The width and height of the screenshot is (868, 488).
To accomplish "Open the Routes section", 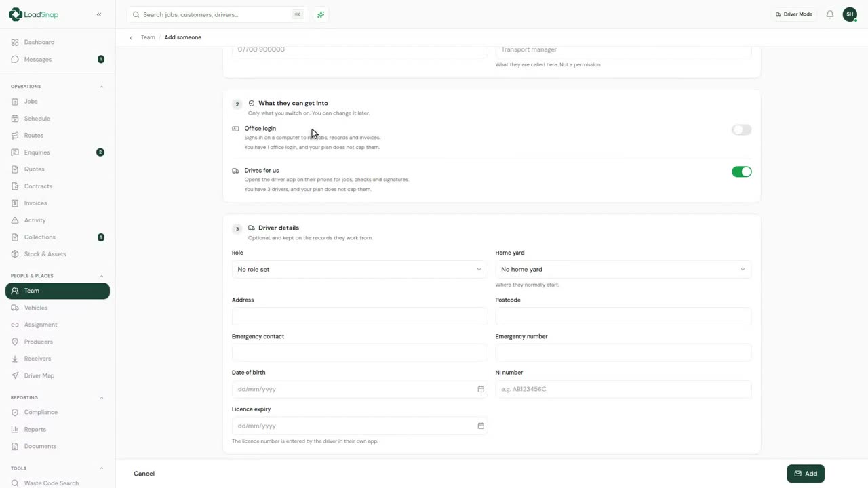I will (x=58, y=136).
